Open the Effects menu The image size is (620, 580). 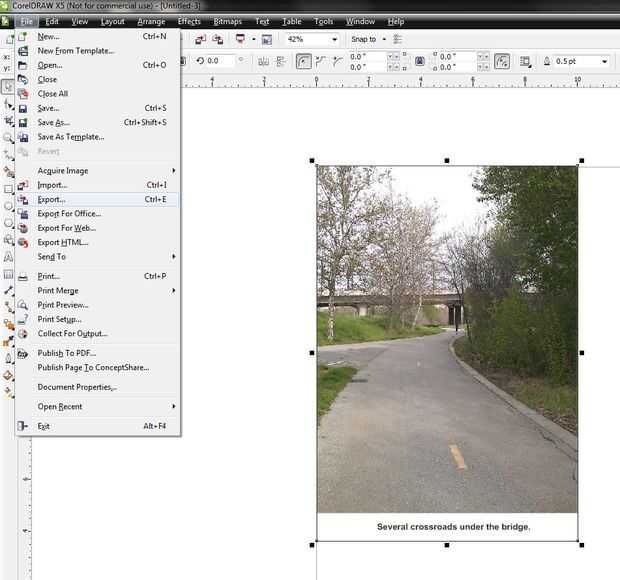click(x=189, y=21)
